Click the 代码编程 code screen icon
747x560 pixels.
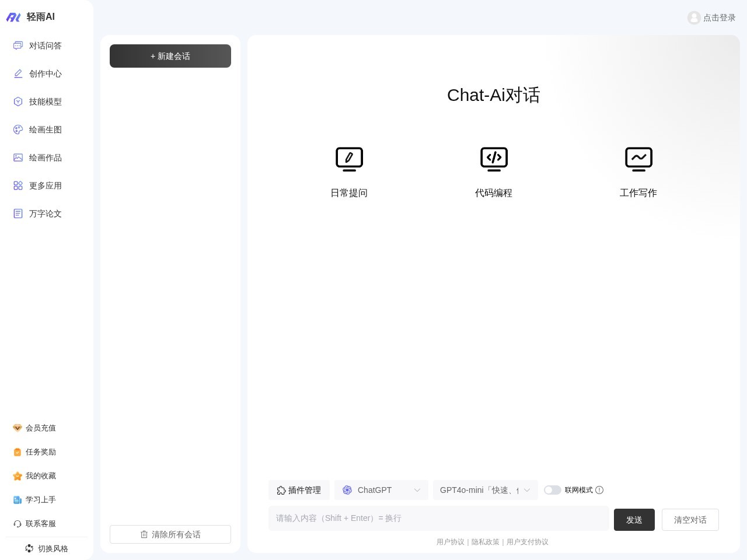coord(494,159)
